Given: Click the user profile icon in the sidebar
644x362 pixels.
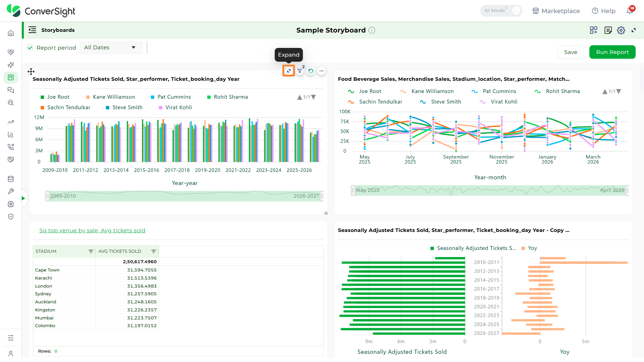Looking at the screenshot, I should (11, 354).
